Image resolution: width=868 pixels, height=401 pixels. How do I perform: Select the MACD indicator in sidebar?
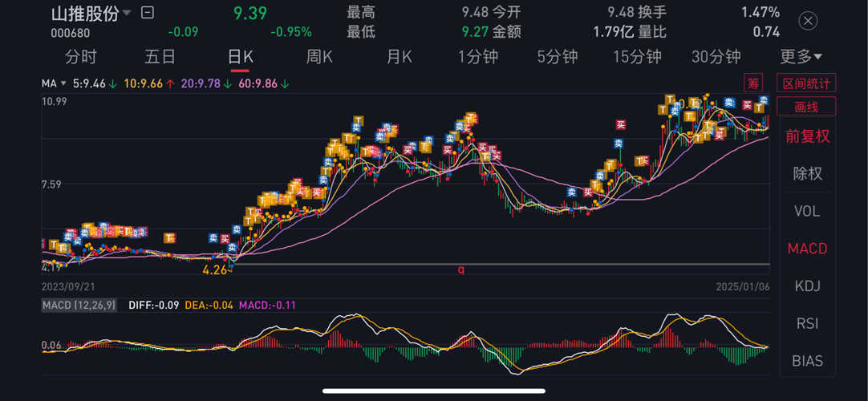808,249
